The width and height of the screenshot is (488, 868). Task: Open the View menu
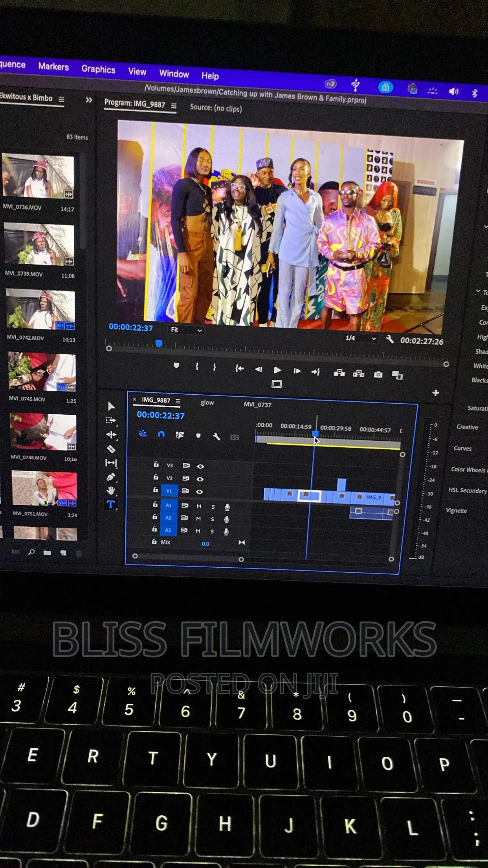pos(137,72)
